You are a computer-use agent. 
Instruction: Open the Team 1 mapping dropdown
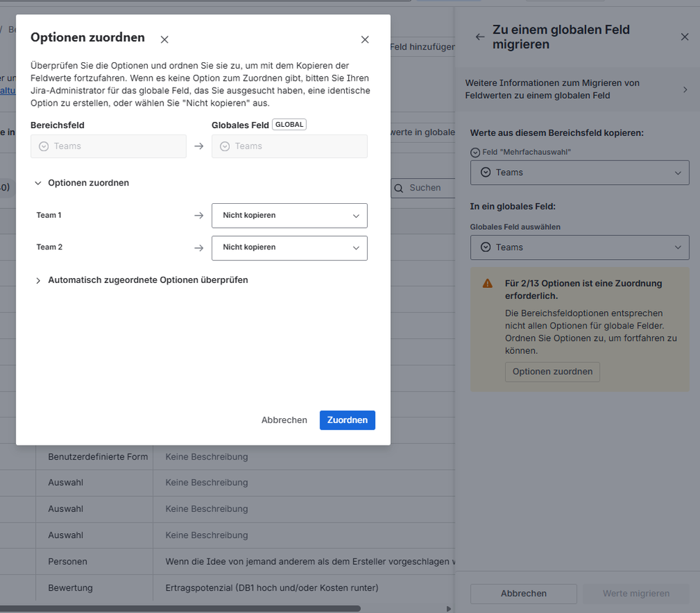point(289,216)
